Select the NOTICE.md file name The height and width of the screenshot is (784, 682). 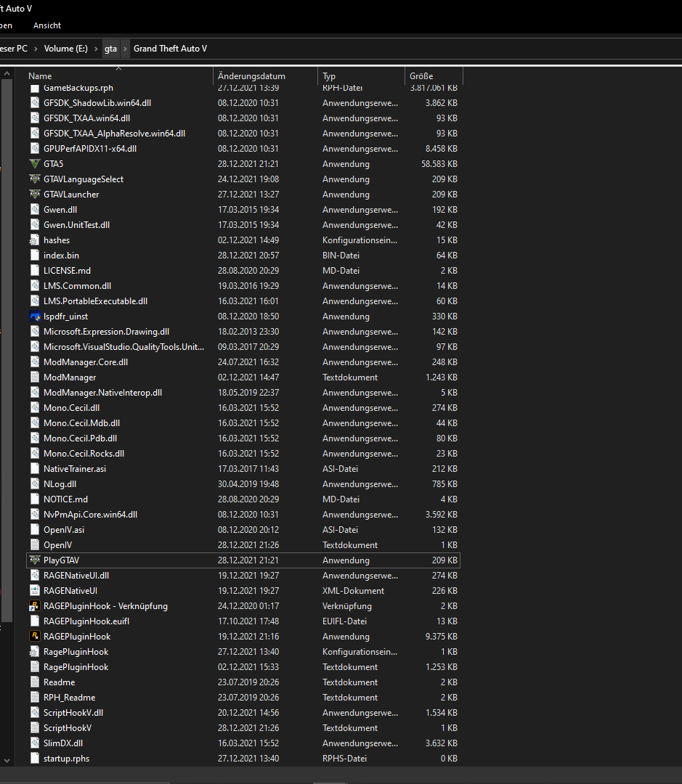(x=65, y=499)
